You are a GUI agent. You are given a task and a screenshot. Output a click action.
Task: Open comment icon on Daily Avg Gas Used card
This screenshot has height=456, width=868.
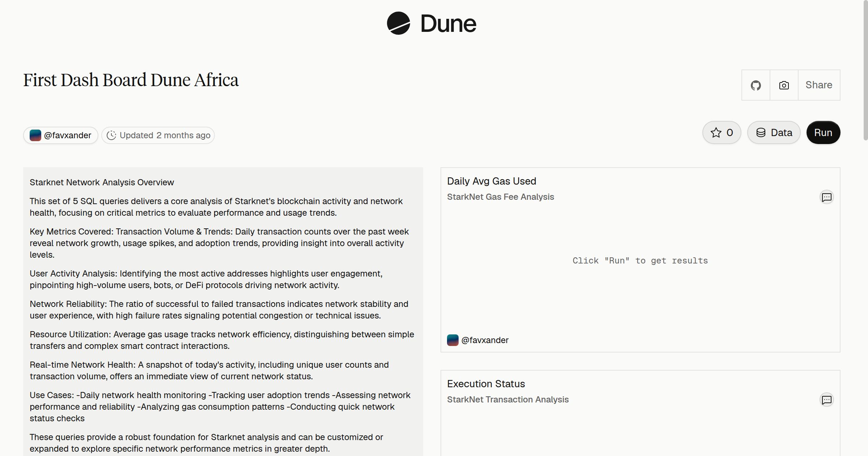[x=827, y=197]
